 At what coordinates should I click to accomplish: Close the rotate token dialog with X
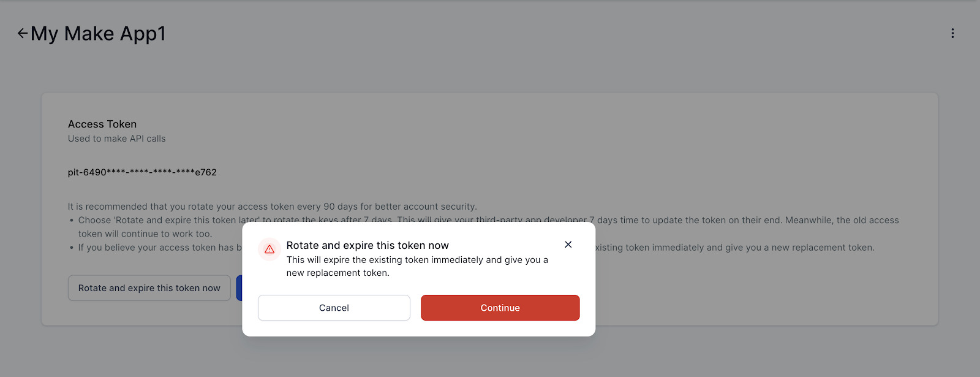pos(568,245)
